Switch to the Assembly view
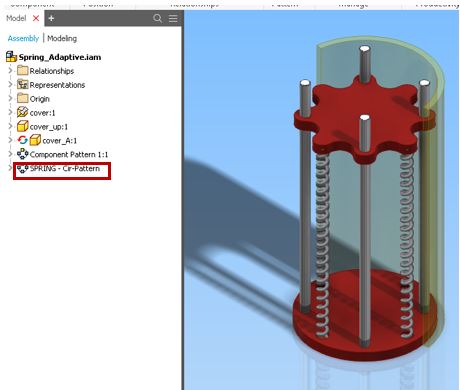 tap(23, 38)
